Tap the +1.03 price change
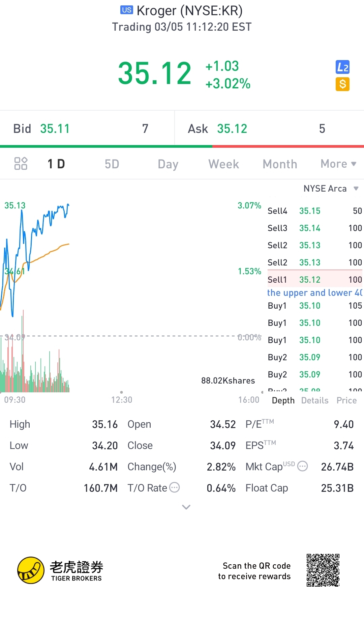 pos(222,66)
